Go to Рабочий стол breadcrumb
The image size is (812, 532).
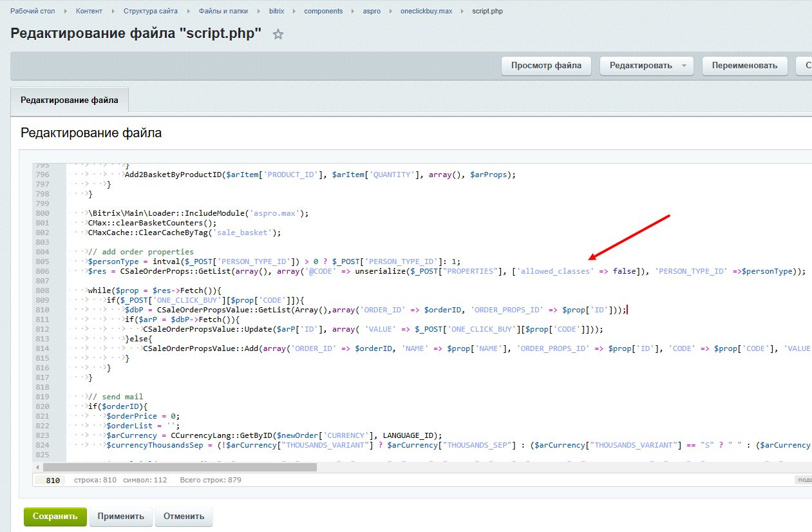[32, 11]
